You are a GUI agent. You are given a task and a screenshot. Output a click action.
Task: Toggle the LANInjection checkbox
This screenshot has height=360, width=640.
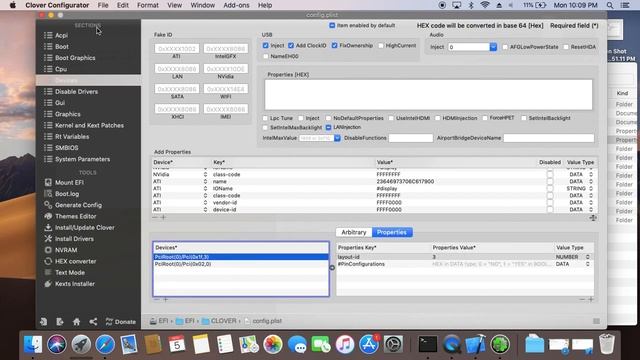point(329,127)
